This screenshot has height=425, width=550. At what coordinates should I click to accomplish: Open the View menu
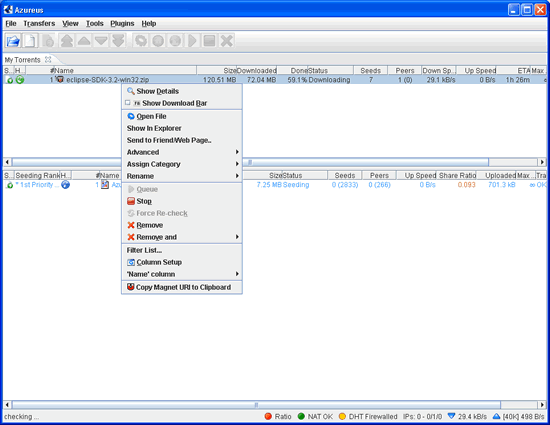click(70, 23)
